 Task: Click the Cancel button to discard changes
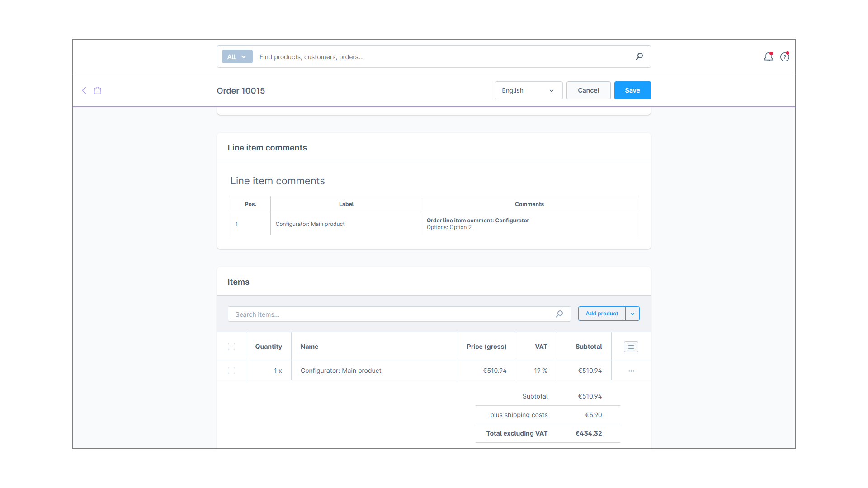[589, 90]
